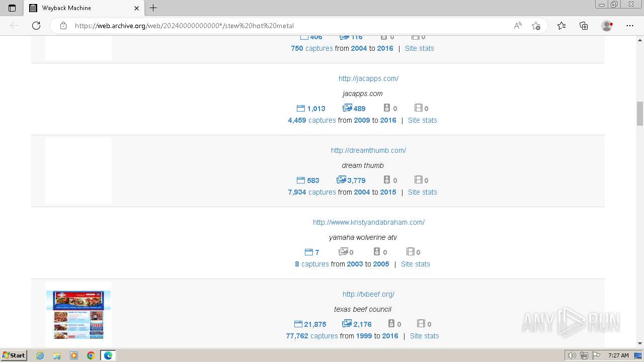
Task: Click the volume icon in system tray
Action: pos(572,355)
